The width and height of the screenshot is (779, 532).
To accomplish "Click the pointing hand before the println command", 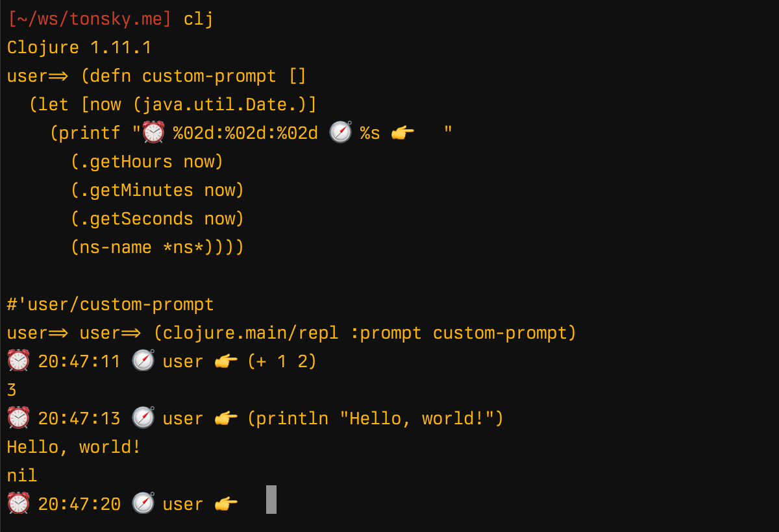I will click(x=227, y=418).
